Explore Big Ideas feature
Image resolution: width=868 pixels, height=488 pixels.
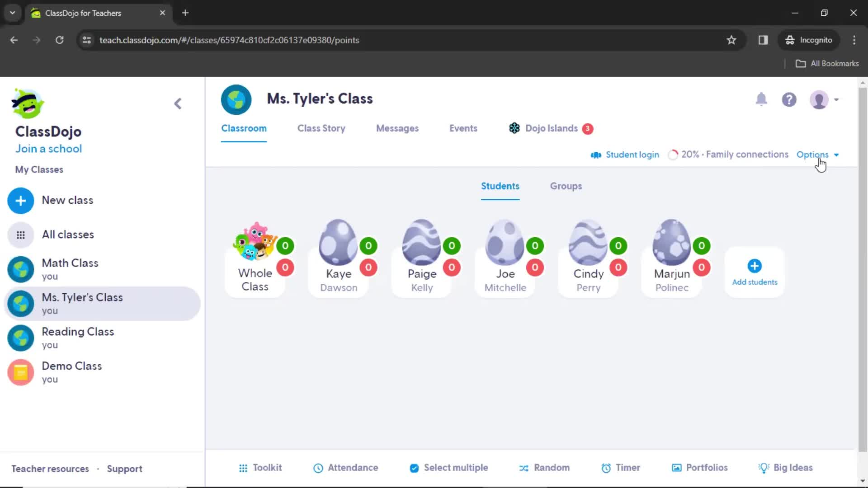786,468
